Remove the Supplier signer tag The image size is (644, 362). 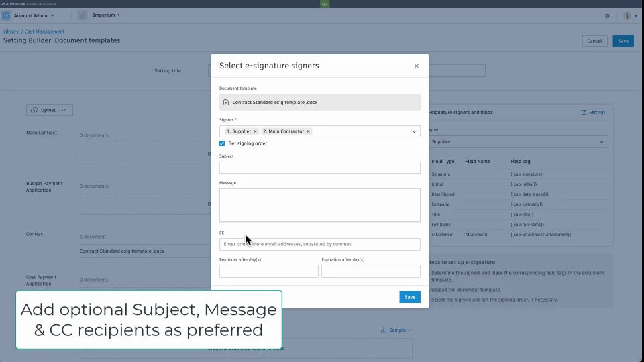pos(255,131)
